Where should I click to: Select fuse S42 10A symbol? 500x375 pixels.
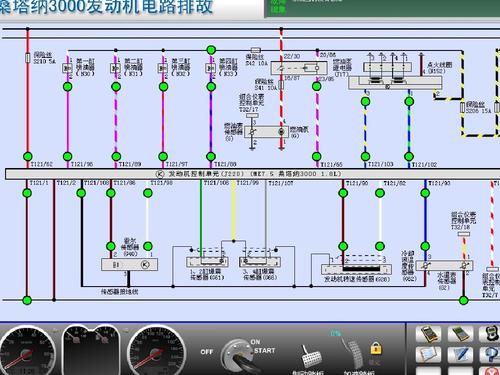[256, 50]
